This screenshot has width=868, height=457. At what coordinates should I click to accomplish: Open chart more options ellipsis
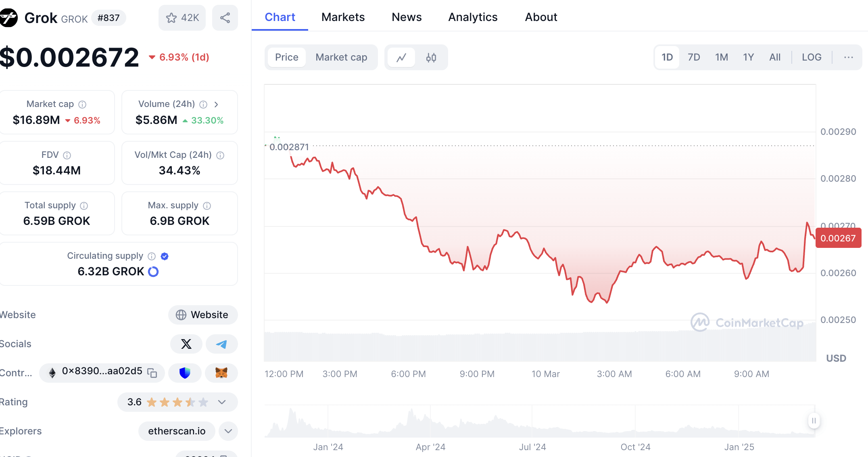tap(848, 57)
